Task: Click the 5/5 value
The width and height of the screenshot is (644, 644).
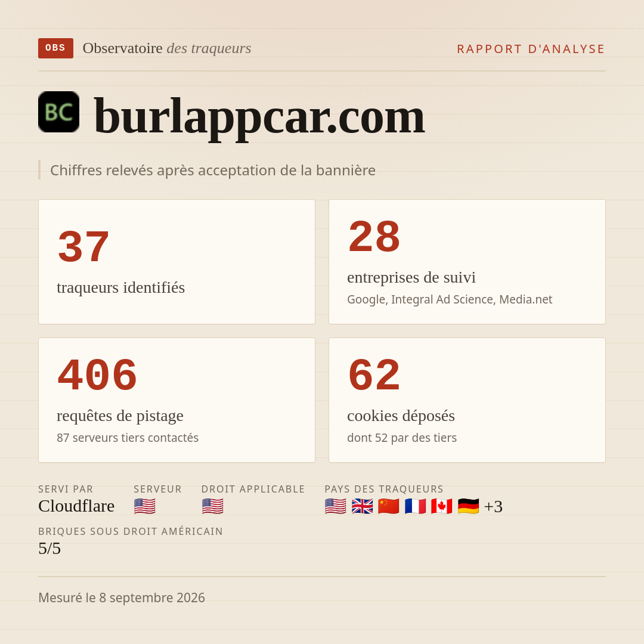Action: coord(49,549)
